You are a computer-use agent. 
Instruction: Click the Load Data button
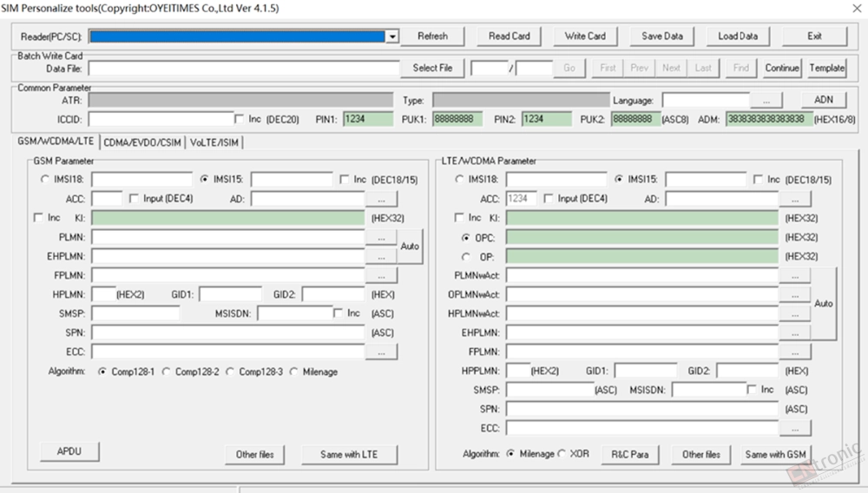738,36
